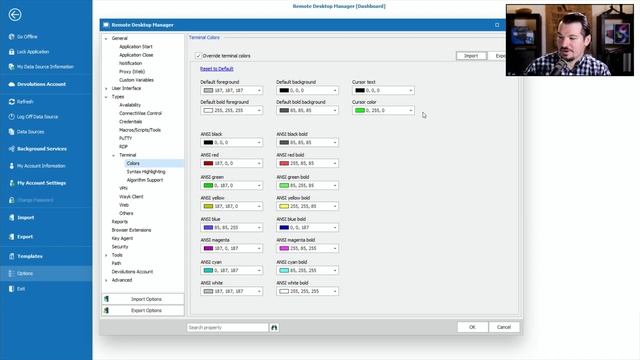Click ANSI magenta bold color swatch
This screenshot has height=360, width=640.
coord(284,249)
